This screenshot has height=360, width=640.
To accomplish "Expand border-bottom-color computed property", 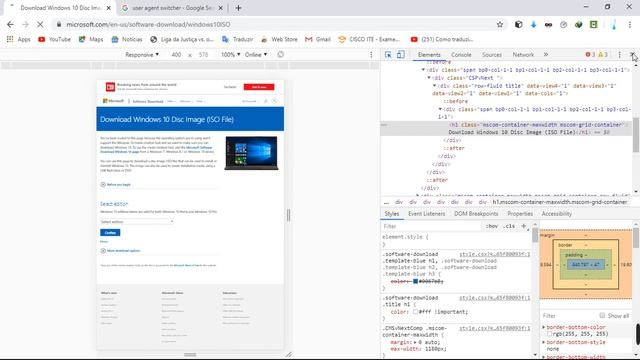I will [x=544, y=327].
